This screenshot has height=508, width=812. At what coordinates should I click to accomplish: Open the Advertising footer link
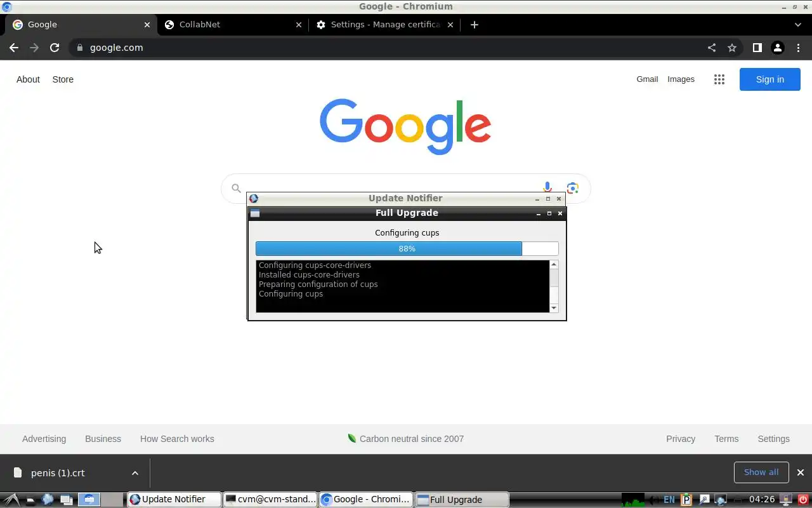(x=44, y=439)
